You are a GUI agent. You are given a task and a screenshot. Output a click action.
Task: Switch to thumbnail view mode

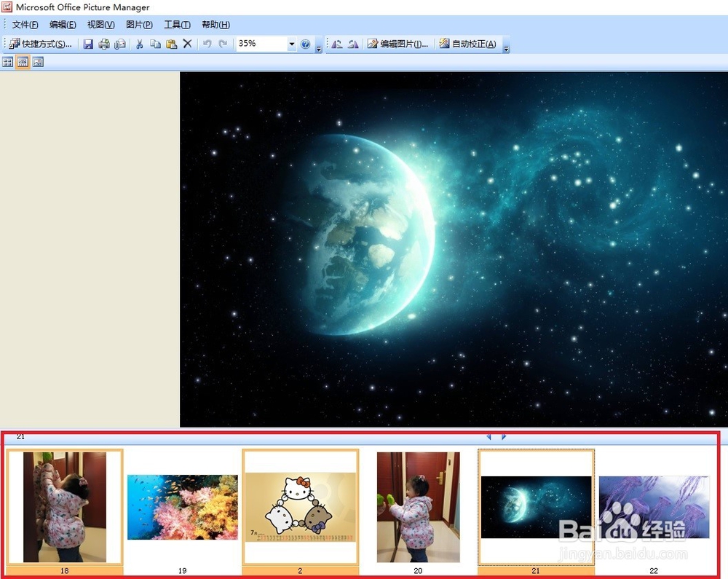coord(7,62)
